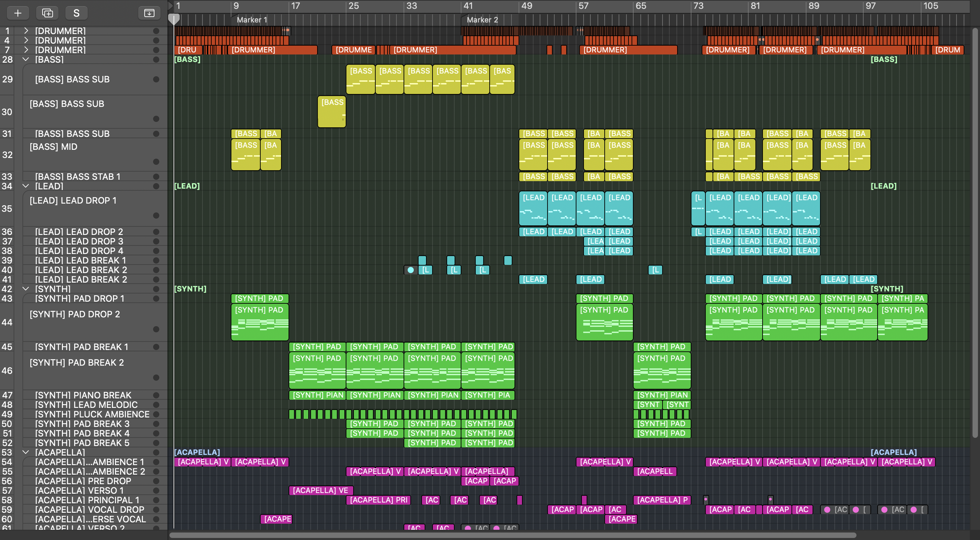This screenshot has width=980, height=540.
Task: Select the [ACAPELLA] VERSO 1 track header
Action: tap(95, 491)
